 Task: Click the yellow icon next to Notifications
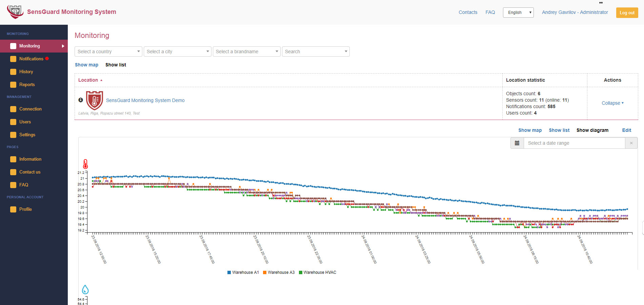tap(13, 59)
